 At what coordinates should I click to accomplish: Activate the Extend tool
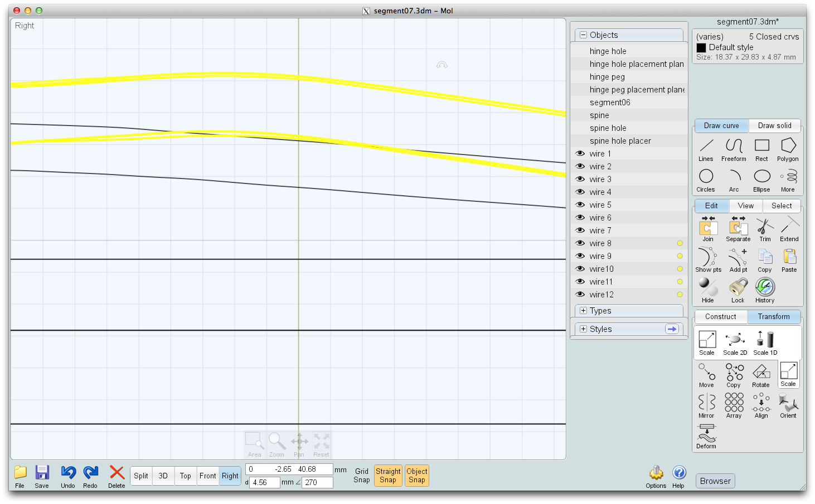[x=789, y=229]
